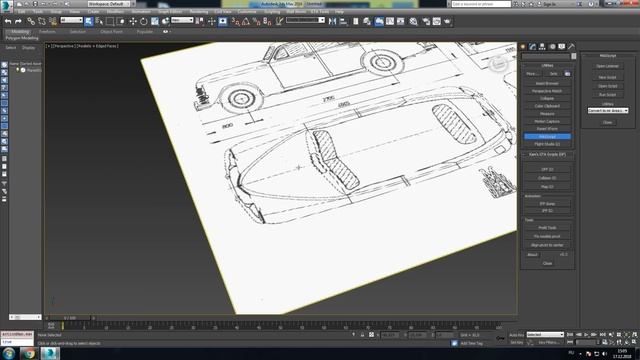
Task: Open the Select by Name dialog icon
Action: coord(99,21)
